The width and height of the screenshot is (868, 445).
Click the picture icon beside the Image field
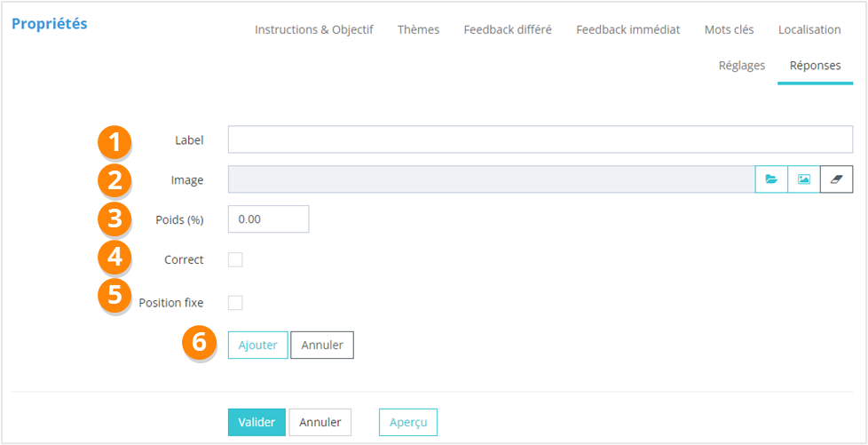(803, 179)
